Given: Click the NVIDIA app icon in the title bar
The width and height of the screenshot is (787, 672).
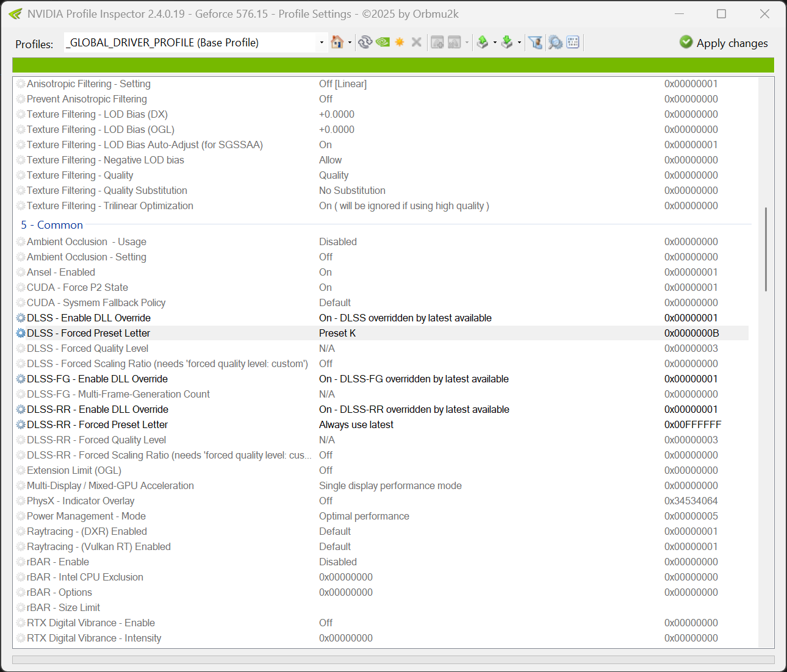Looking at the screenshot, I should [x=15, y=13].
